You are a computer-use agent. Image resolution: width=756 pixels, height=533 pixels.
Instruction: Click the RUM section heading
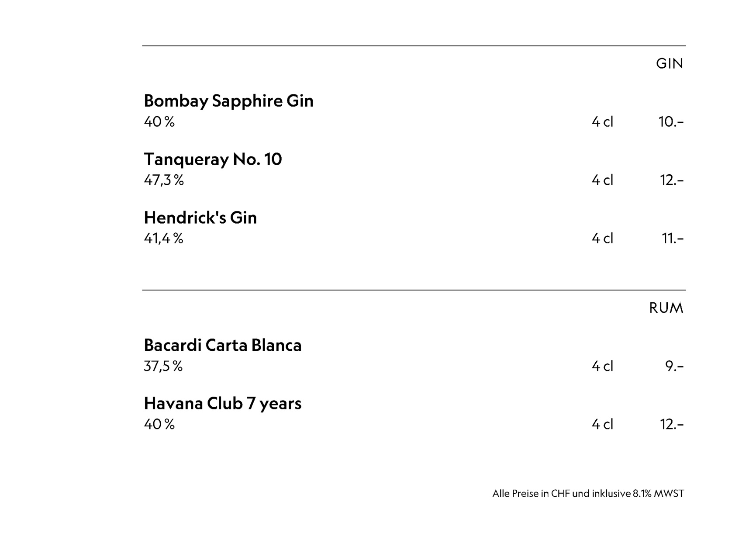pyautogui.click(x=666, y=308)
